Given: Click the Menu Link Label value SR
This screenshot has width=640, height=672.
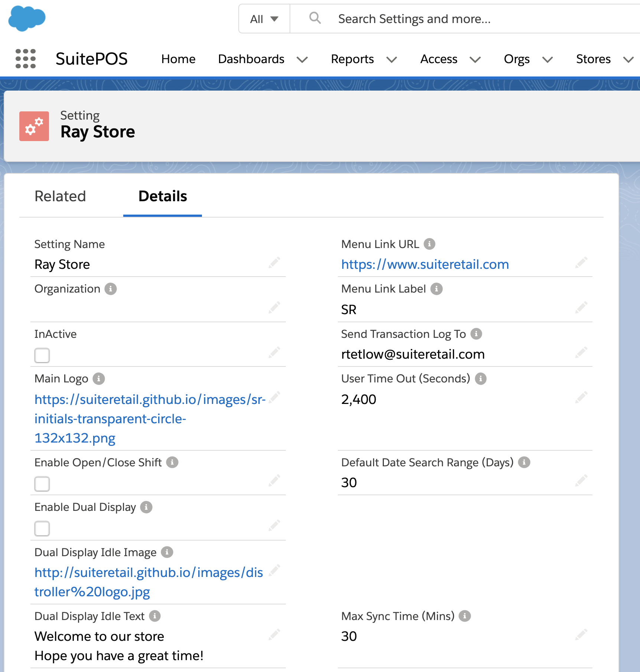Looking at the screenshot, I should (349, 310).
